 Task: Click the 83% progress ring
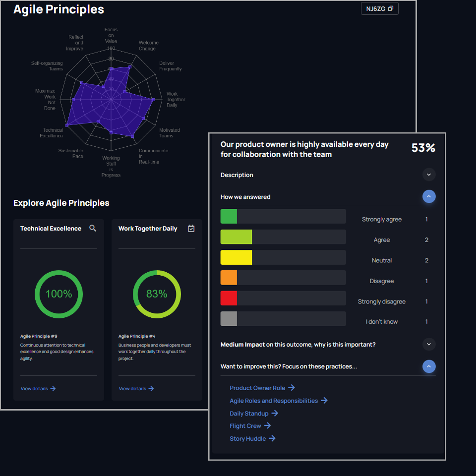tap(157, 294)
